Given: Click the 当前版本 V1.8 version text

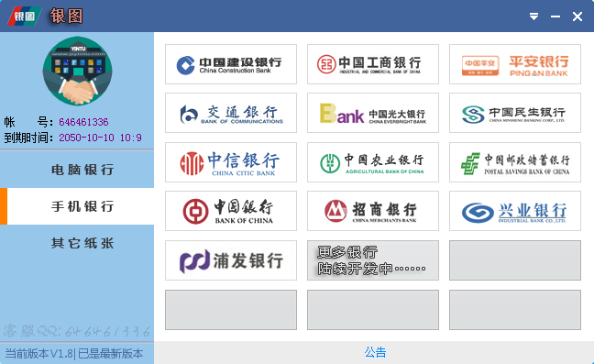Looking at the screenshot, I should (39, 353).
